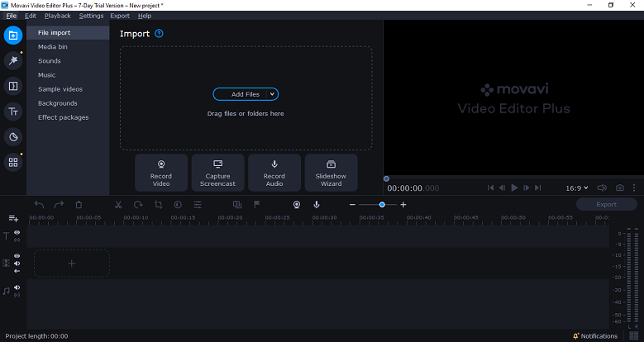Start voiceover recording with microphone icon
The image size is (644, 342).
click(x=317, y=205)
